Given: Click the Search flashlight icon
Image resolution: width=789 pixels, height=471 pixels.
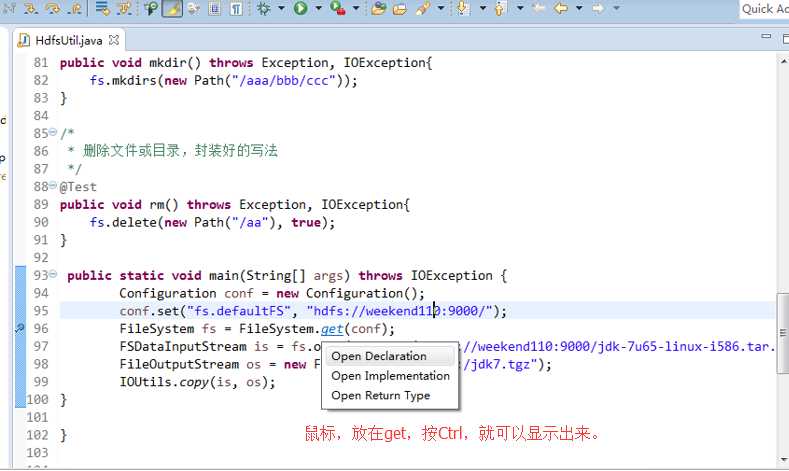Looking at the screenshot, I should [x=423, y=8].
